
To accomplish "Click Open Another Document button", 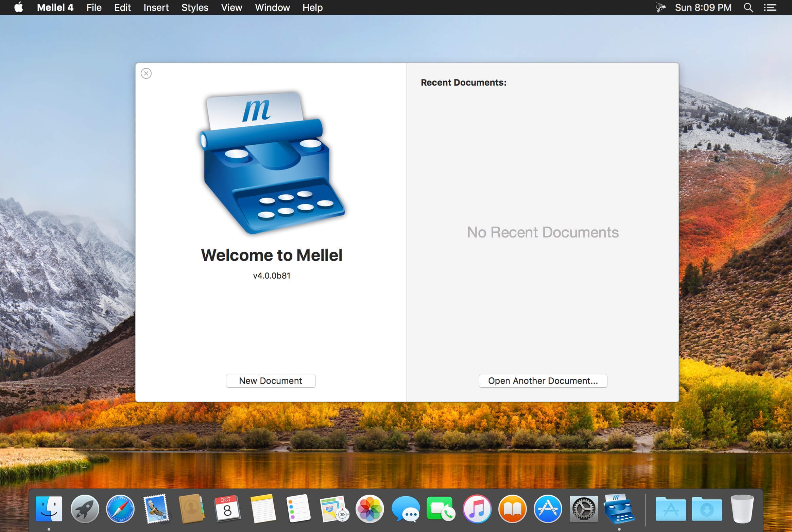I will pos(543,381).
